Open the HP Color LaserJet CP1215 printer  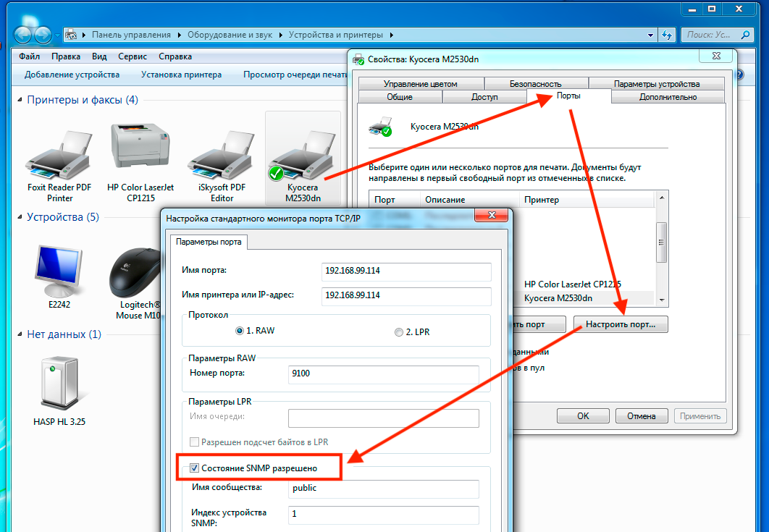pyautogui.click(x=140, y=145)
